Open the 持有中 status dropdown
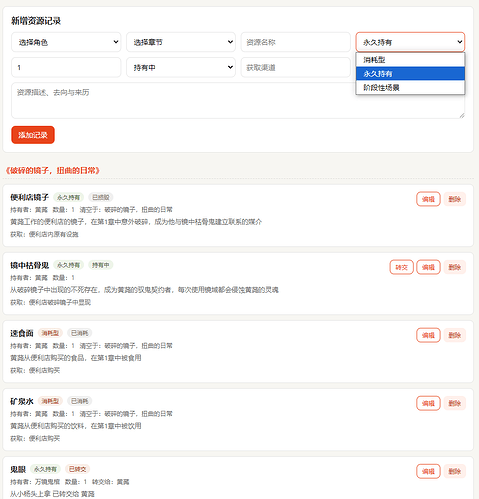The height and width of the screenshot is (499, 479). coord(181,67)
